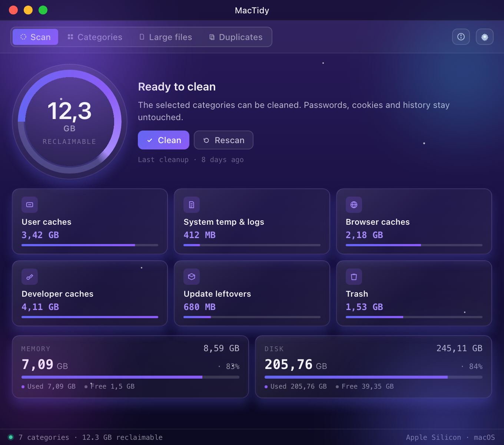504x445 pixels.
Task: Click 'Apple Silicon · macOS' status text
Action: click(x=450, y=437)
